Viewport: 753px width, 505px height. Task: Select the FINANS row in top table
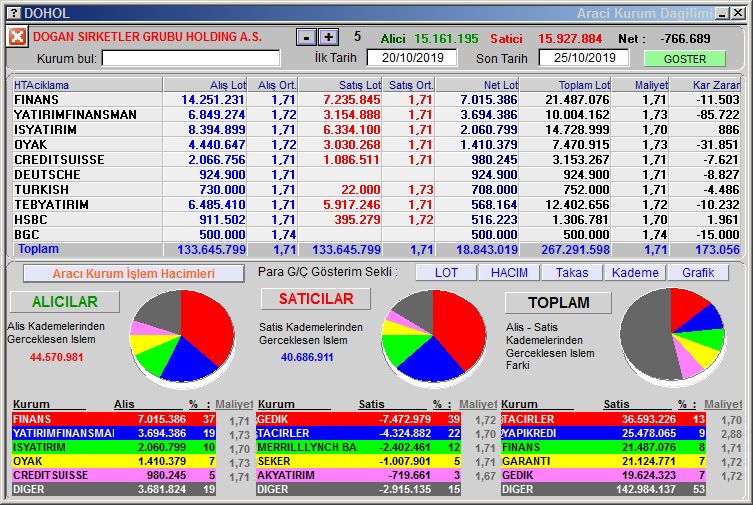tap(376, 99)
